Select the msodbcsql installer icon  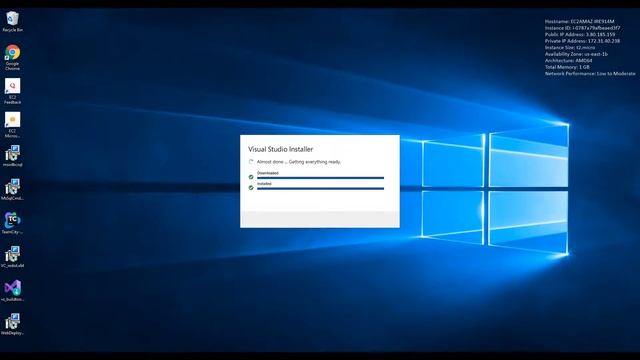click(x=12, y=156)
